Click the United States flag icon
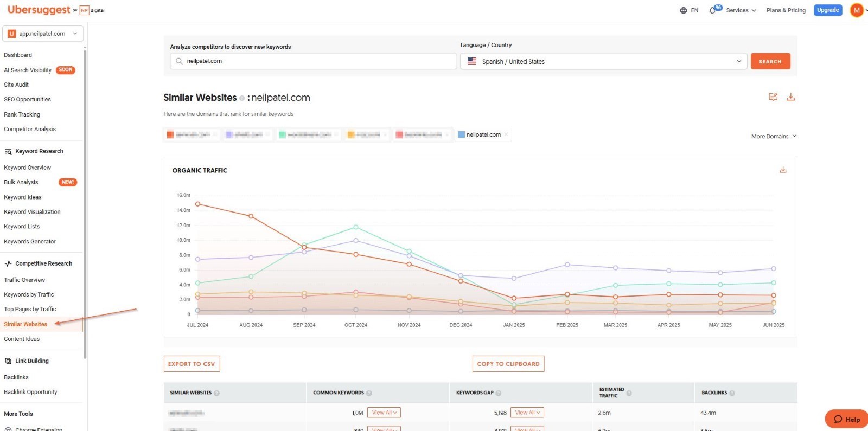Viewport: 868px width, 431px height. click(472, 61)
